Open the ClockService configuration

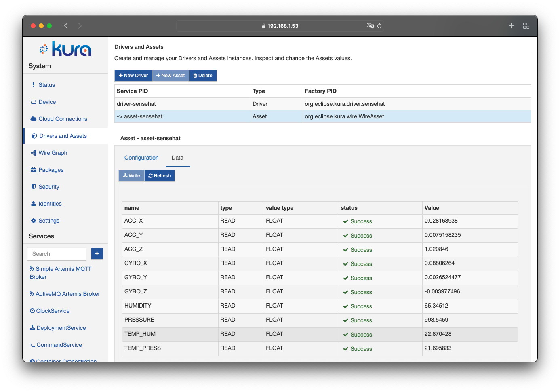pyautogui.click(x=53, y=311)
